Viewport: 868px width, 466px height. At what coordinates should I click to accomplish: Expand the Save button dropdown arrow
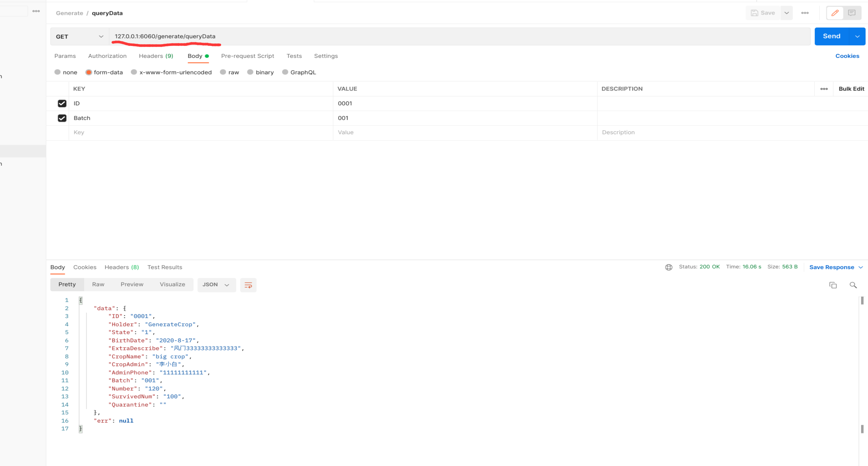[x=787, y=13]
